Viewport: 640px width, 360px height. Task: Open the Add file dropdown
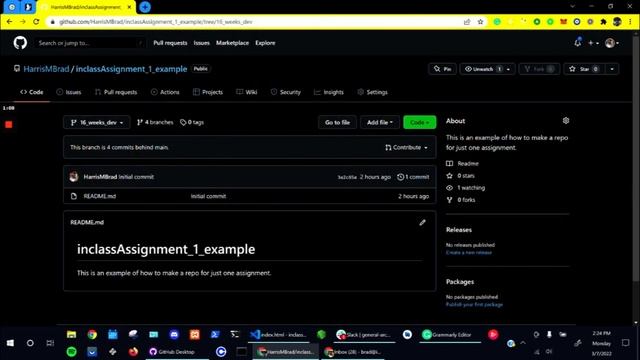380,122
